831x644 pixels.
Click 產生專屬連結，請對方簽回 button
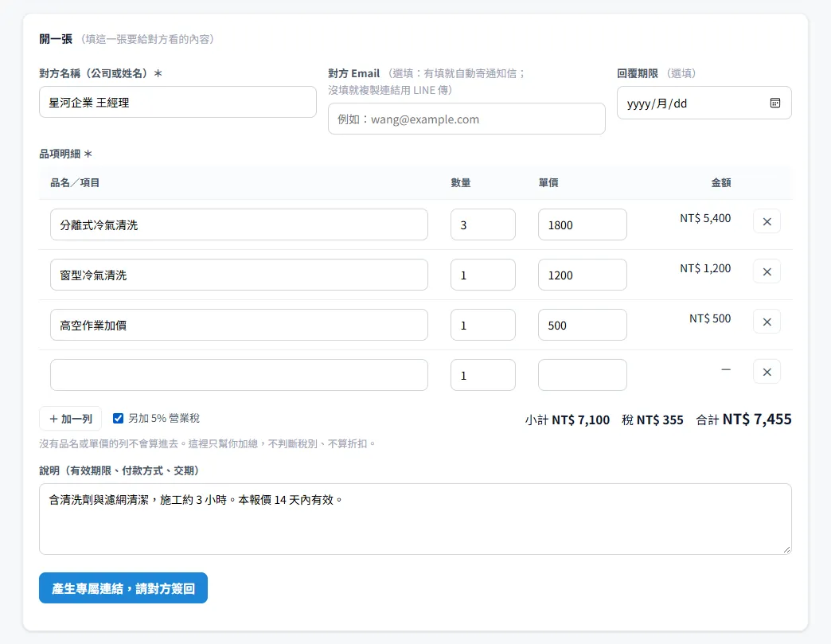point(123,587)
